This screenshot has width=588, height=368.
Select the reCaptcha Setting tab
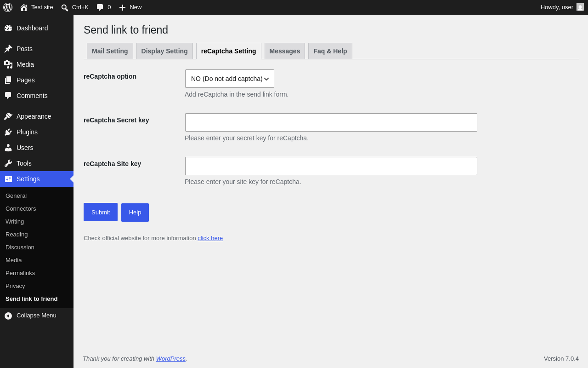[x=229, y=51]
